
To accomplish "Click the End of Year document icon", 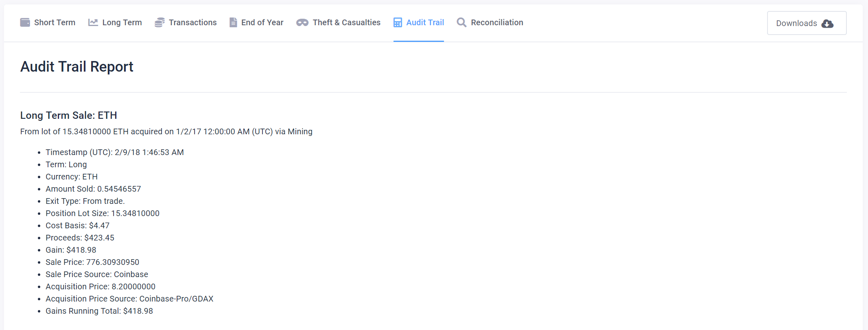I will (x=233, y=22).
